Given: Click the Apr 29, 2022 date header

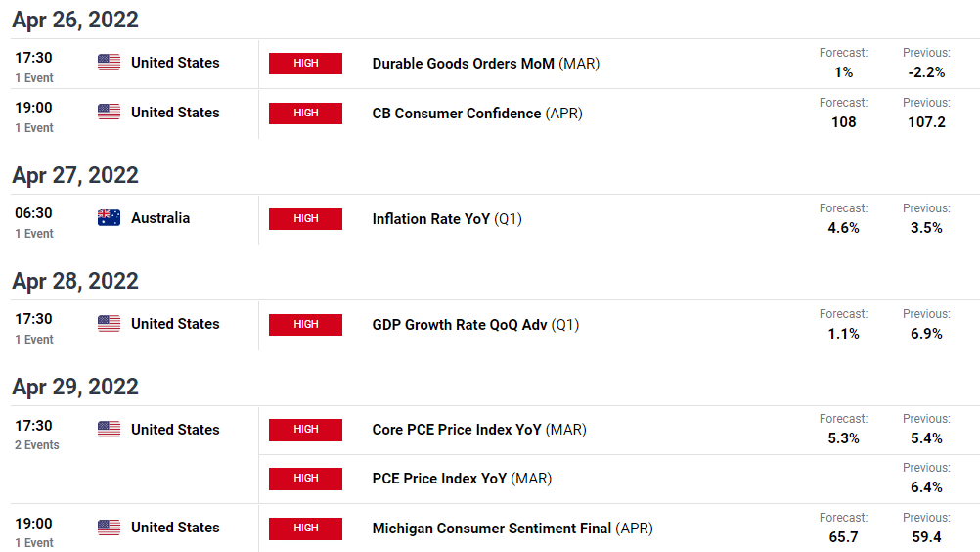Looking at the screenshot, I should (75, 387).
